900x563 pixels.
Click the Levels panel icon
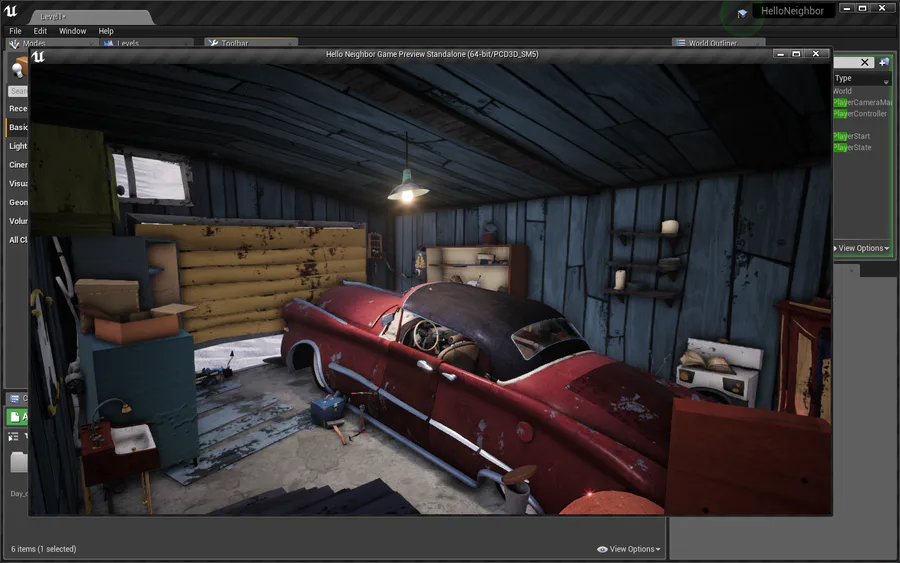pyautogui.click(x=108, y=43)
